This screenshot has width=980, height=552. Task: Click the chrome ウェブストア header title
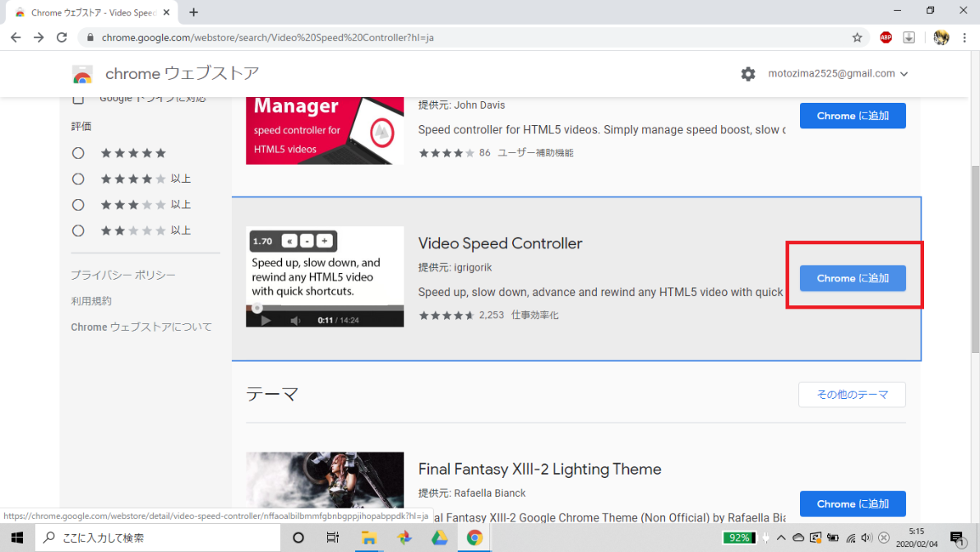point(182,74)
